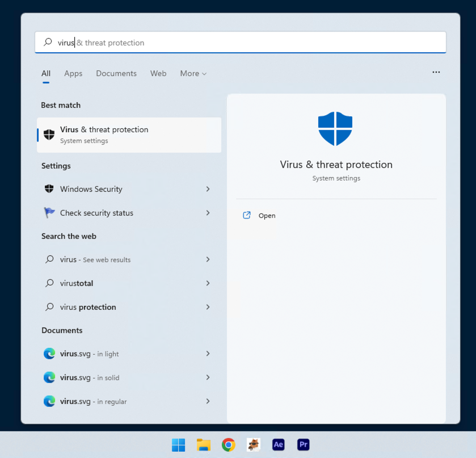Click the Open external-link icon in preview
The height and width of the screenshot is (458, 476).
click(246, 215)
